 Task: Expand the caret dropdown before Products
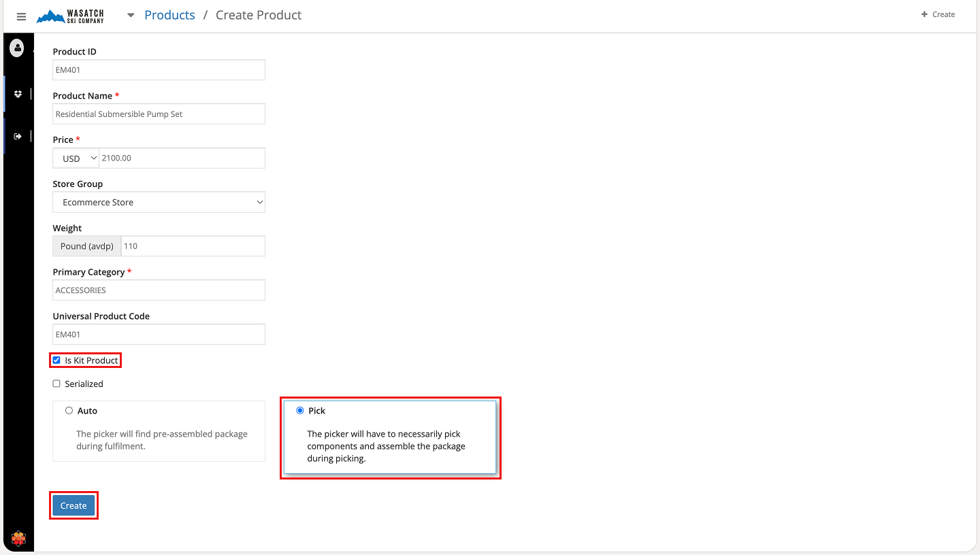[131, 15]
